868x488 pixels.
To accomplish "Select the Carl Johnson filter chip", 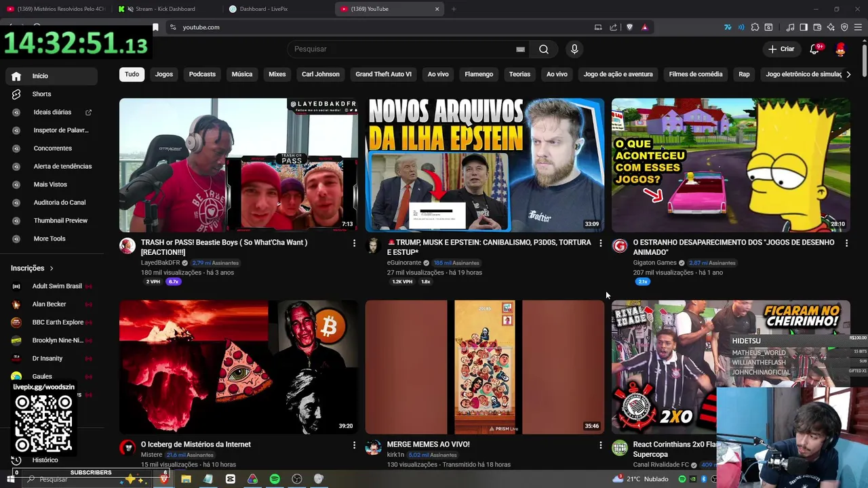I will 321,74.
